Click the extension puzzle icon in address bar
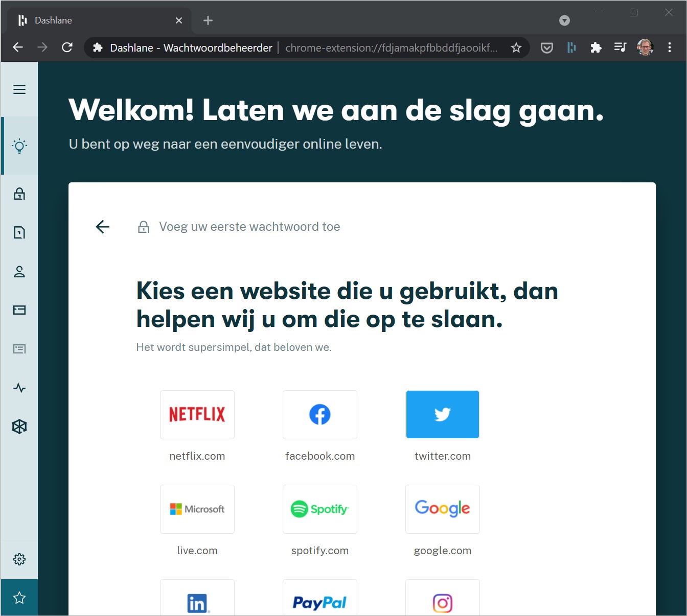The width and height of the screenshot is (687, 616). pos(98,48)
